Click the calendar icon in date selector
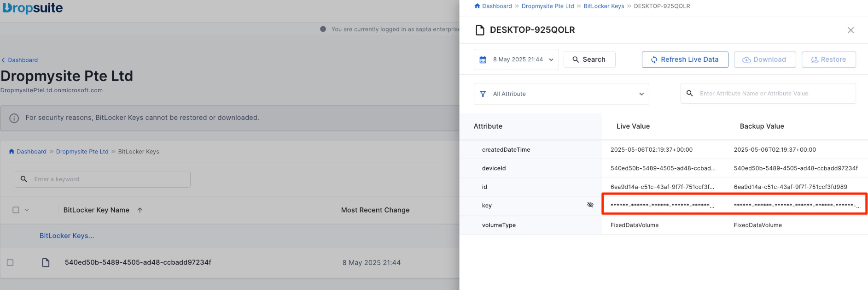This screenshot has height=290, width=868. pos(483,59)
